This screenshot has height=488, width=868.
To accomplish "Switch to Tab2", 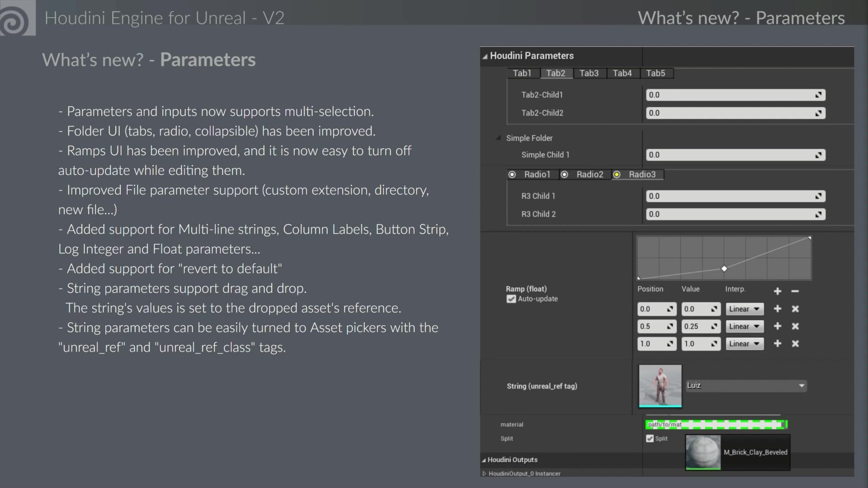I will [x=556, y=73].
